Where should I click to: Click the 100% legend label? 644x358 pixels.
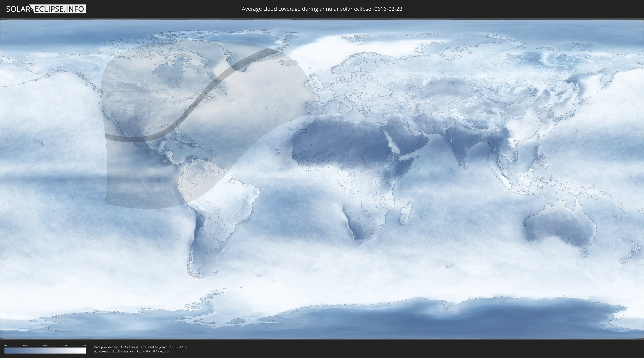[83, 345]
